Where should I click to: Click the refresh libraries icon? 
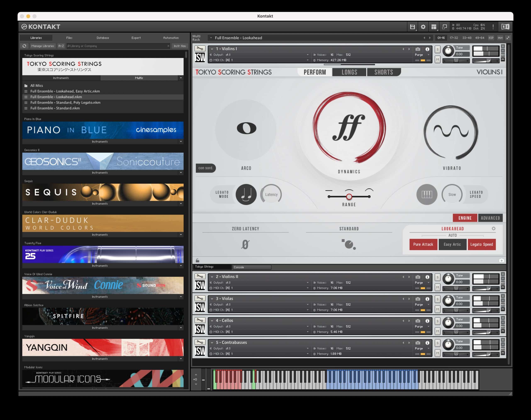(24, 46)
